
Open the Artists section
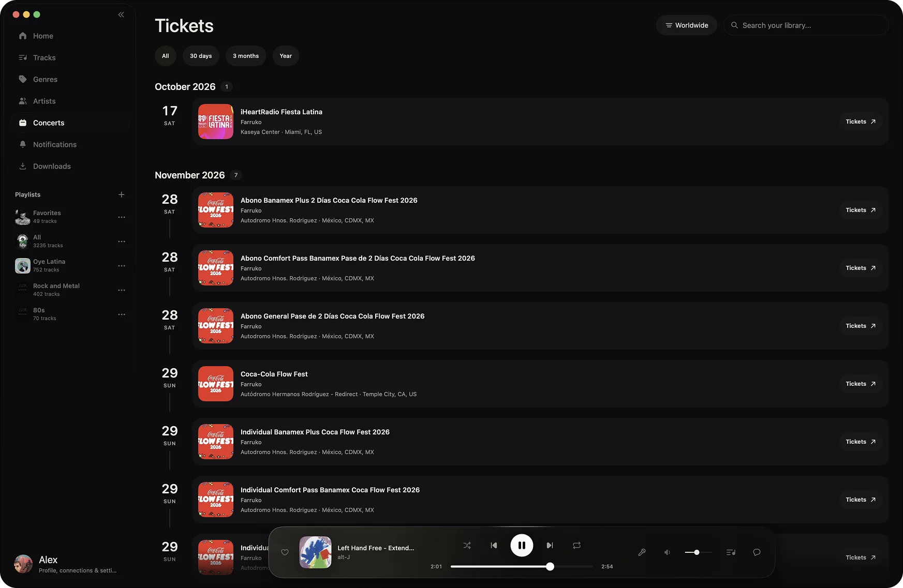pos(70,101)
